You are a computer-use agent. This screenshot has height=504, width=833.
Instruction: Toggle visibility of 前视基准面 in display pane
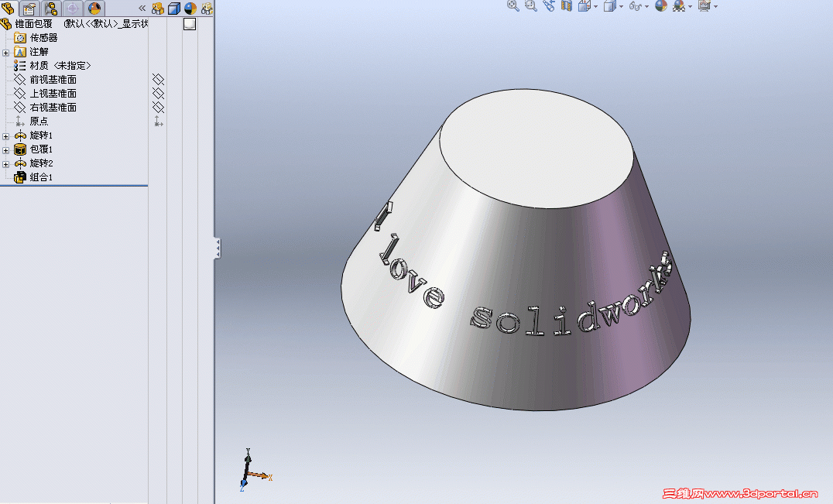158,79
